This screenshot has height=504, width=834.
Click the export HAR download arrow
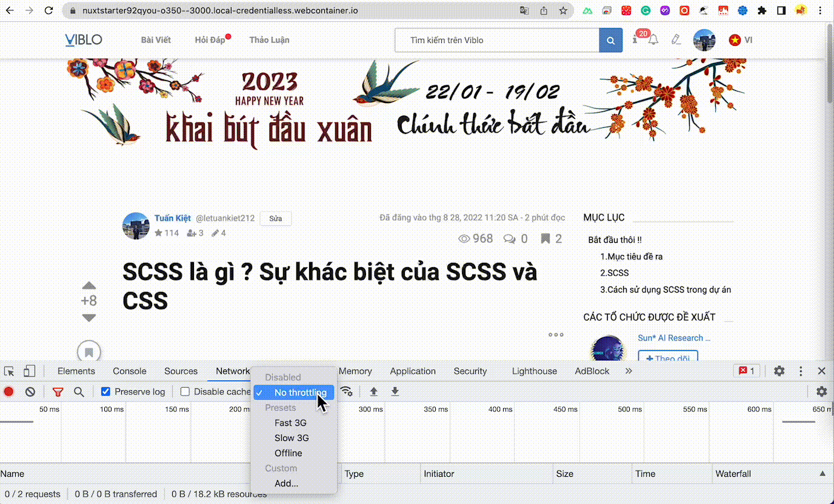[x=395, y=392]
